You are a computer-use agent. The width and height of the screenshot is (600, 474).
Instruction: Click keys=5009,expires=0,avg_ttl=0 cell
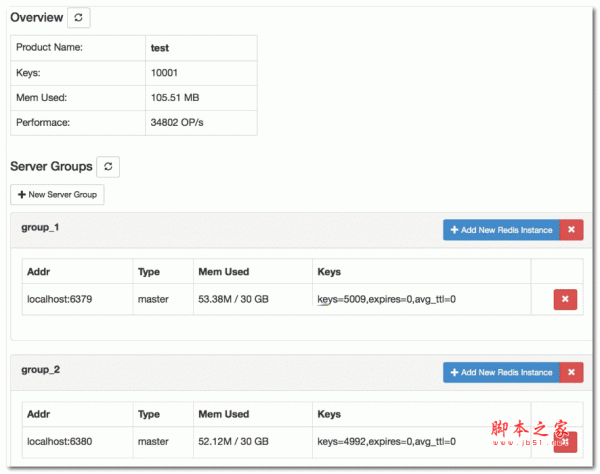pos(422,299)
